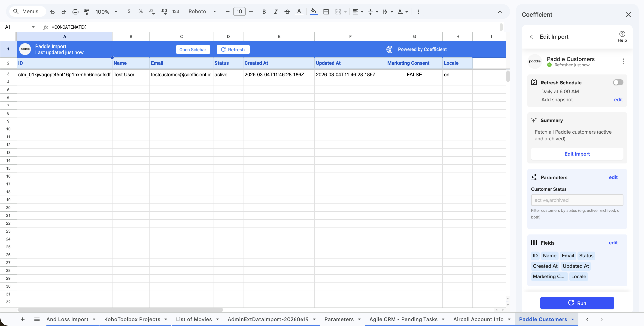This screenshot has width=644, height=326.
Task: Click the undo arrow icon
Action: point(52,12)
